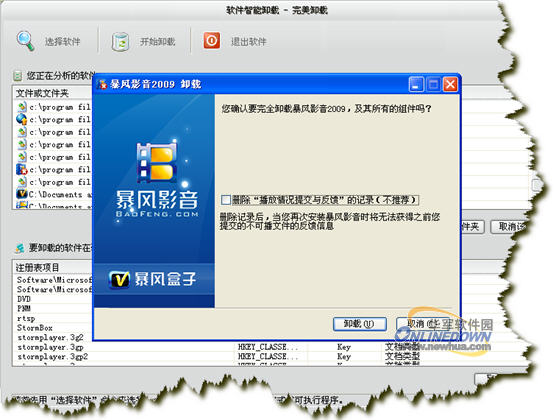554x420 pixels.
Task: Click the recycle bin 开始卸载 icon
Action: coord(120,42)
